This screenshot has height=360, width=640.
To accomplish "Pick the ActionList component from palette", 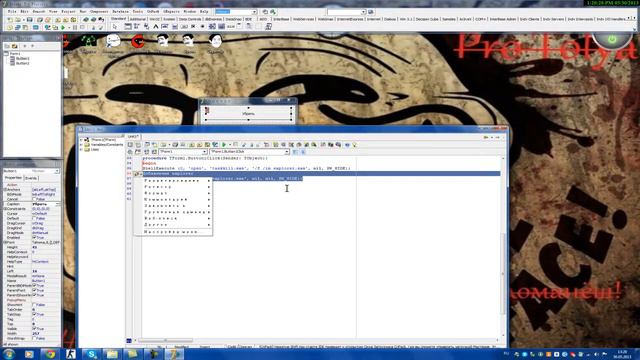I will click(x=268, y=27).
